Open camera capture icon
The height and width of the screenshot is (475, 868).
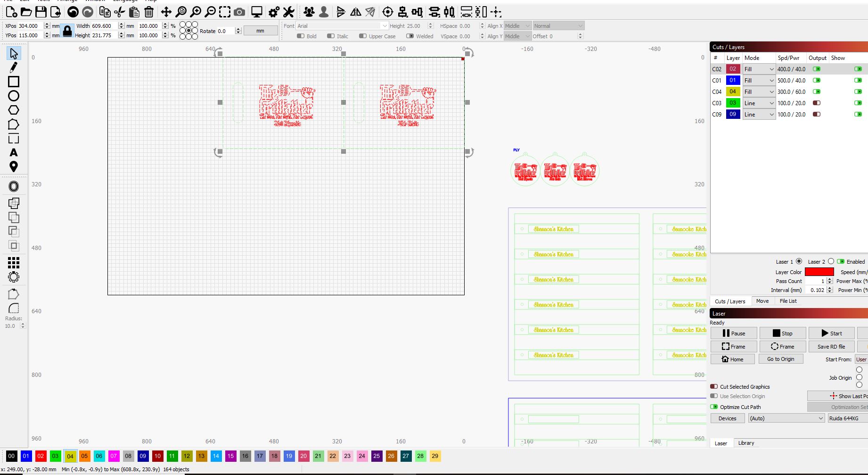coord(239,12)
